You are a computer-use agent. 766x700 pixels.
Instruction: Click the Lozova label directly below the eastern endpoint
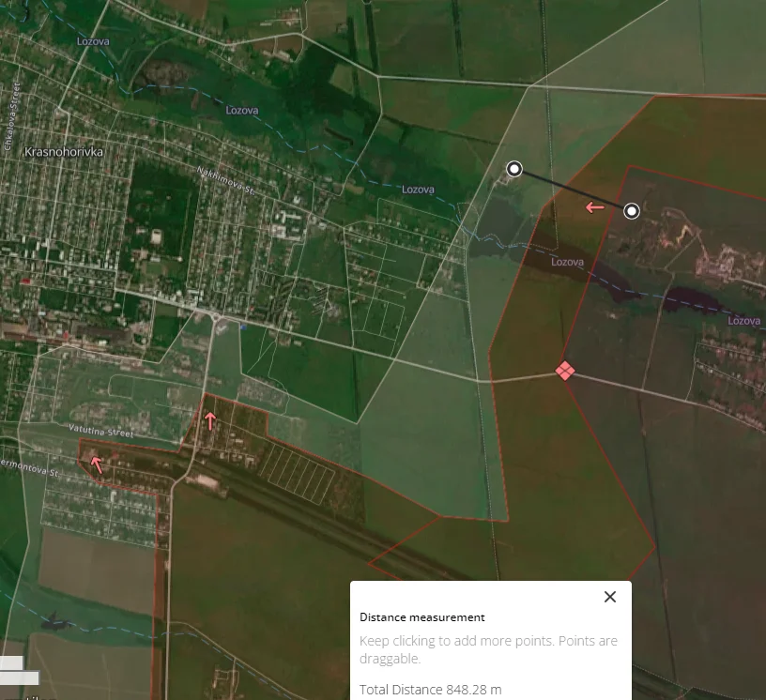(567, 263)
